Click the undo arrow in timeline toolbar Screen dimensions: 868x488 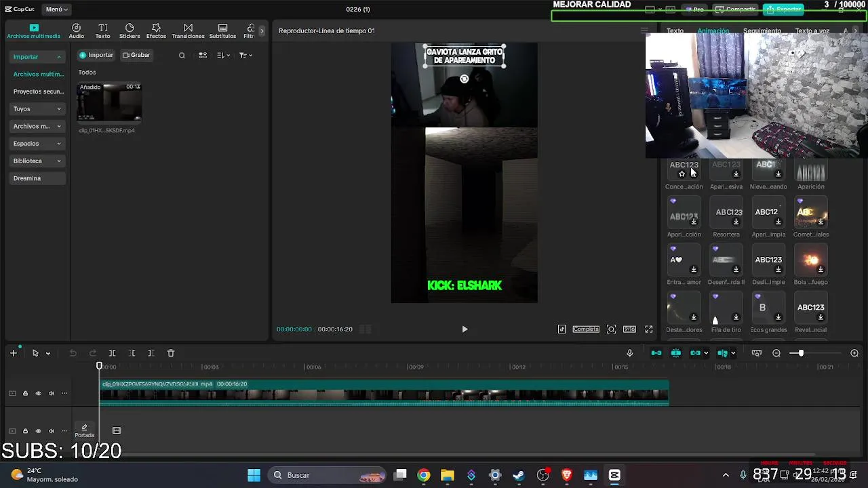[73, 353]
